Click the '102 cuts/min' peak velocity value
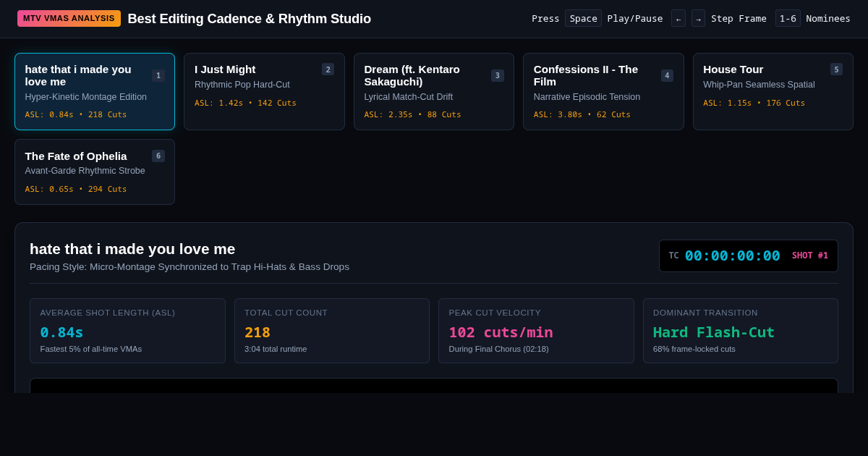Image resolution: width=868 pixels, height=456 pixels. 501,332
